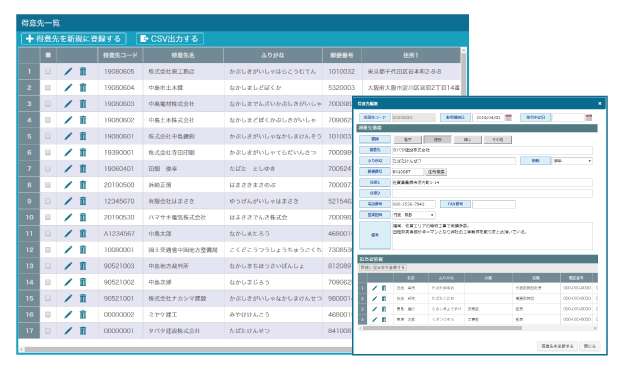Viewport: 625px width, 372px height.
Task: Trash icon for customer 90521001
Action: (x=83, y=298)
